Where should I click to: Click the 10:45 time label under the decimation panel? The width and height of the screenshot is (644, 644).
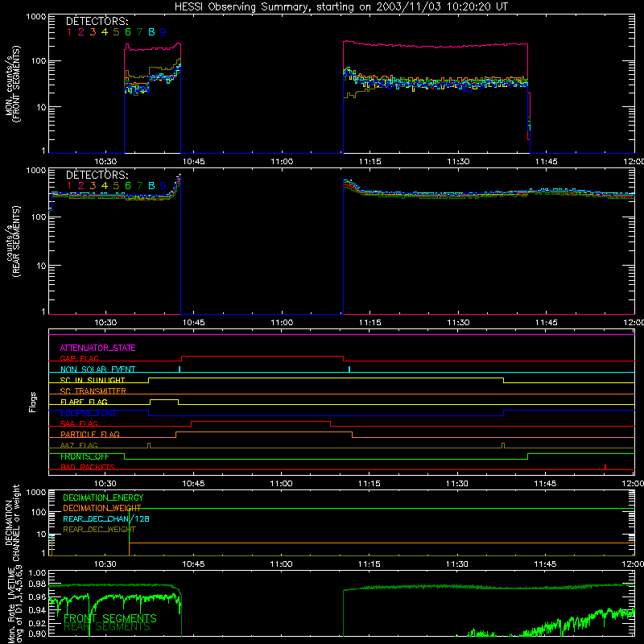193,564
